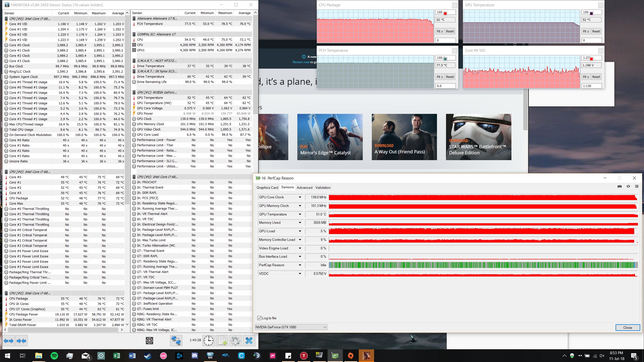644x362 pixels.
Task: Click the Alienware tray icon
Action: [x=572, y=355]
